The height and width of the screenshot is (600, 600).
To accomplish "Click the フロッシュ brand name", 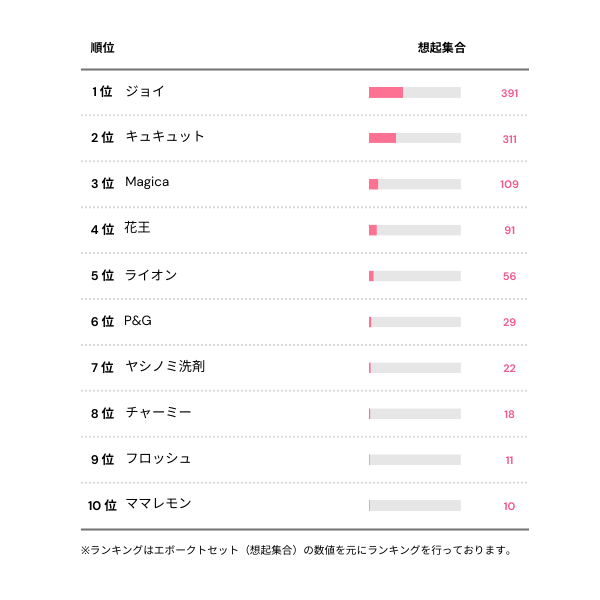I will click(x=158, y=459).
